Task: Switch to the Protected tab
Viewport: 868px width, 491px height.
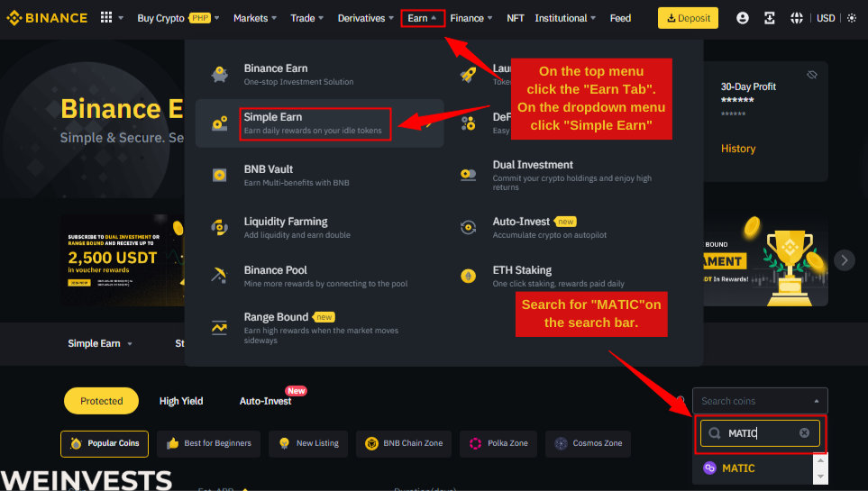Action: (x=101, y=401)
